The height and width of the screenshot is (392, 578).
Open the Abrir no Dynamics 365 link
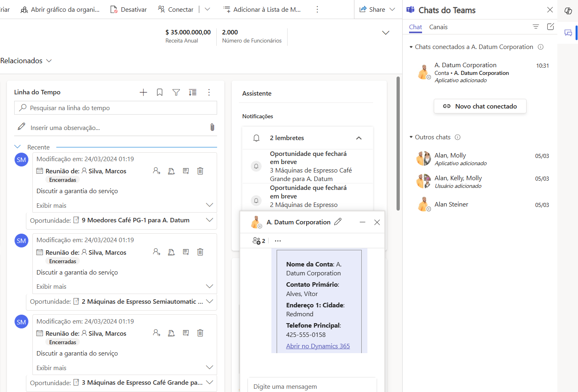[x=318, y=346]
